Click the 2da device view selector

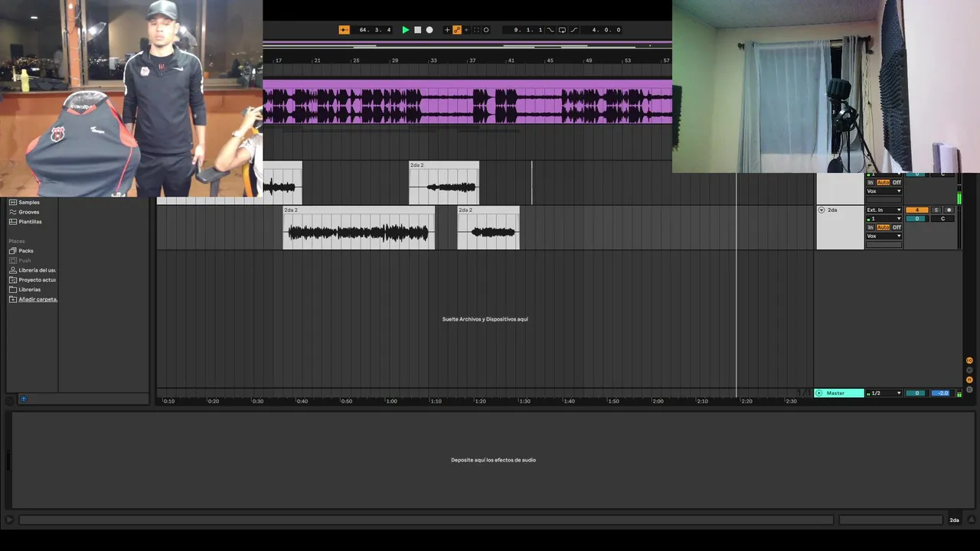pyautogui.click(x=954, y=520)
